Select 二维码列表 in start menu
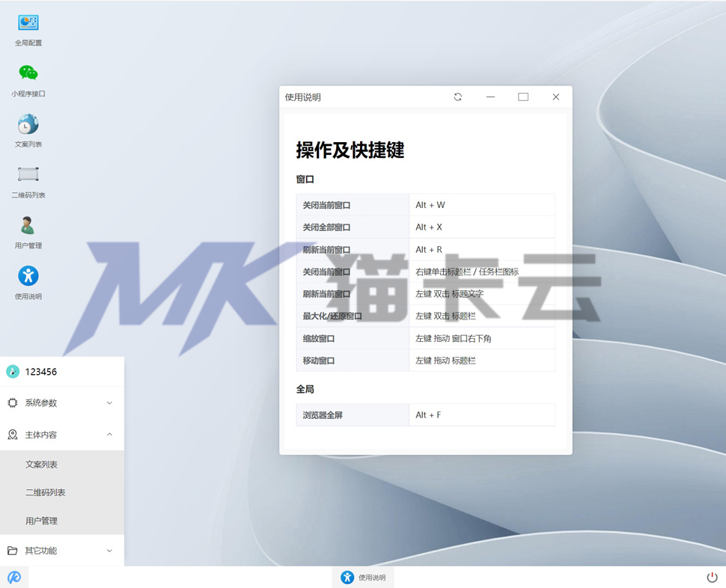 (x=62, y=492)
